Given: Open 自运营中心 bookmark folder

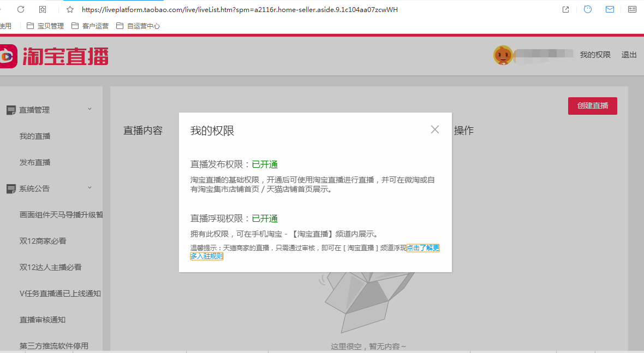Looking at the screenshot, I should point(138,26).
